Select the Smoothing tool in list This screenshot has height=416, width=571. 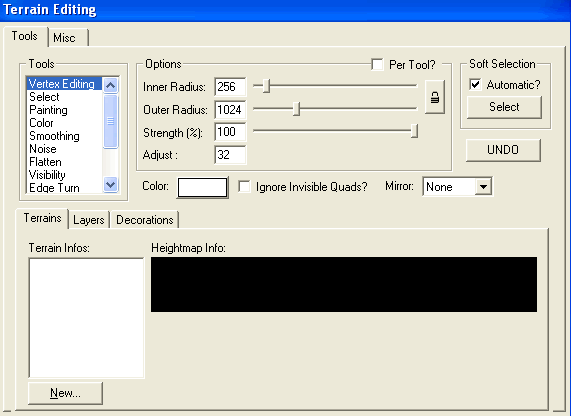(54, 136)
